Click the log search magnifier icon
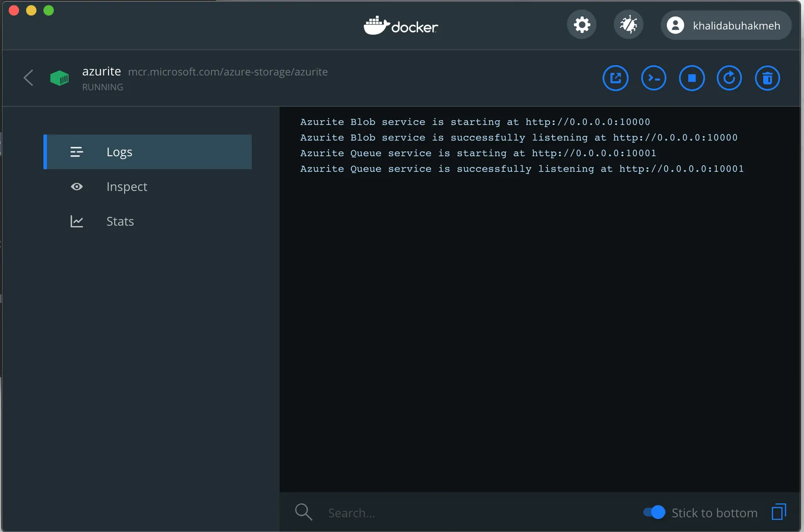 [304, 512]
